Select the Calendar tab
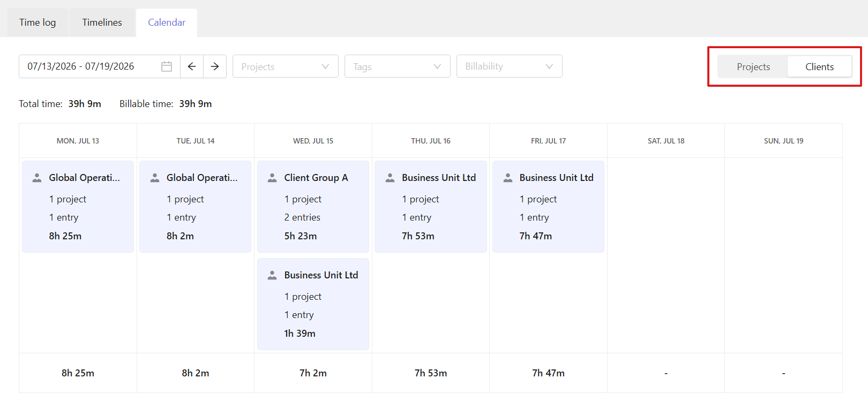Viewport: 868px width, 401px height. pyautogui.click(x=167, y=22)
